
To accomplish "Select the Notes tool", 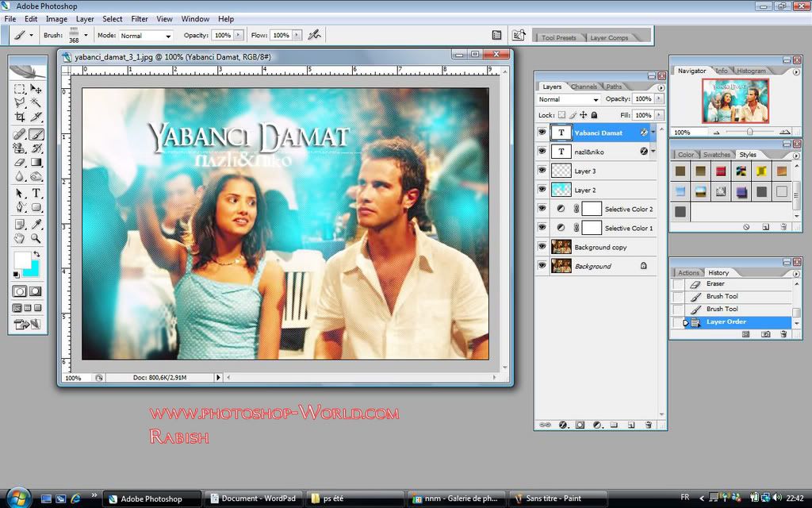I will point(20,225).
